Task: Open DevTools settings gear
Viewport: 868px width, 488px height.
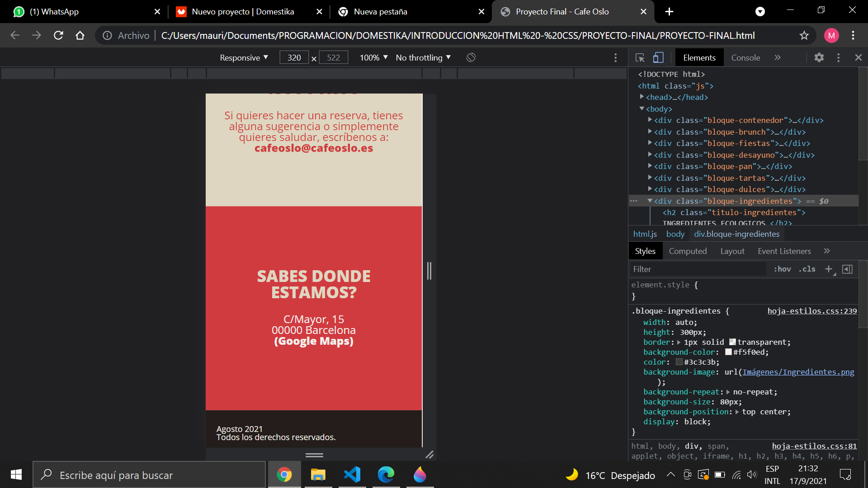Action: [x=819, y=57]
